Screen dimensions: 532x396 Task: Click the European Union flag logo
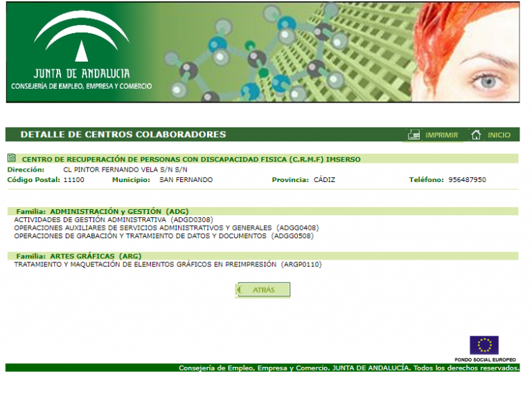484,345
